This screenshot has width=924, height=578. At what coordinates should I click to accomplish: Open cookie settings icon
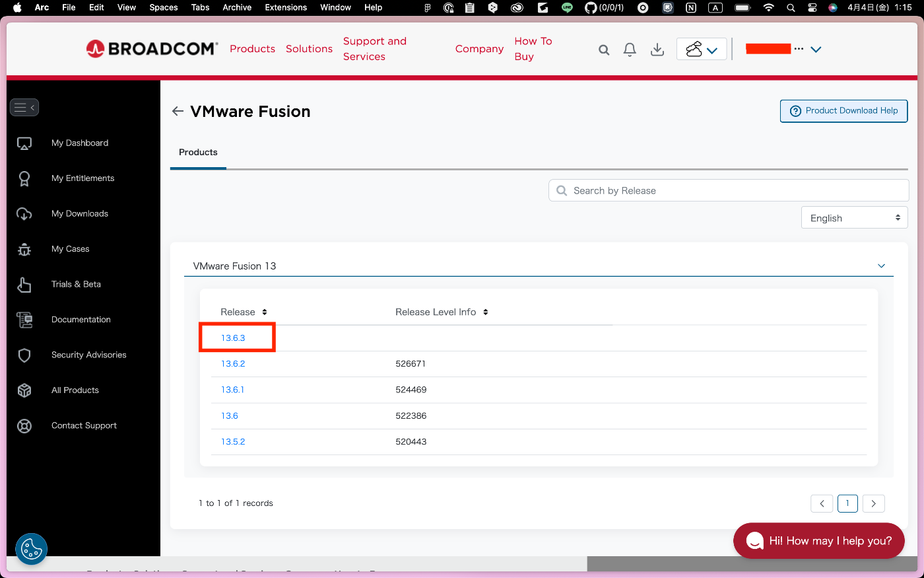pyautogui.click(x=32, y=549)
